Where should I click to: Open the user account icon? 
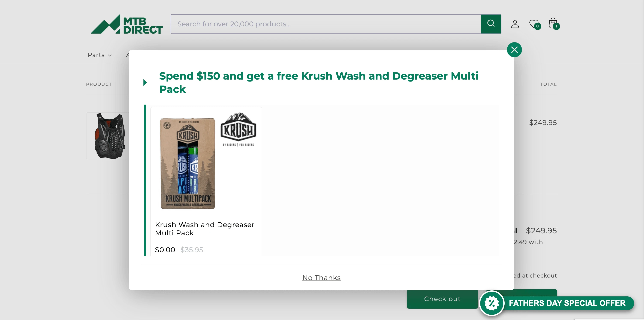[515, 24]
